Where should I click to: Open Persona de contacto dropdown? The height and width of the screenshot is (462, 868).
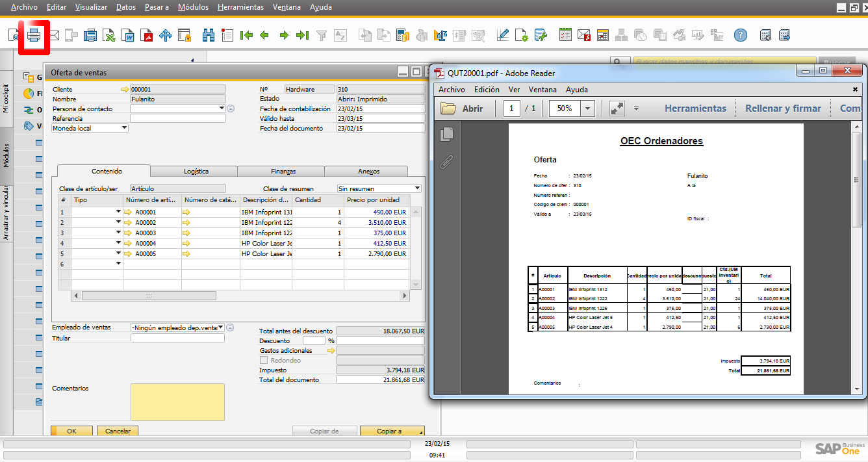[x=222, y=109]
